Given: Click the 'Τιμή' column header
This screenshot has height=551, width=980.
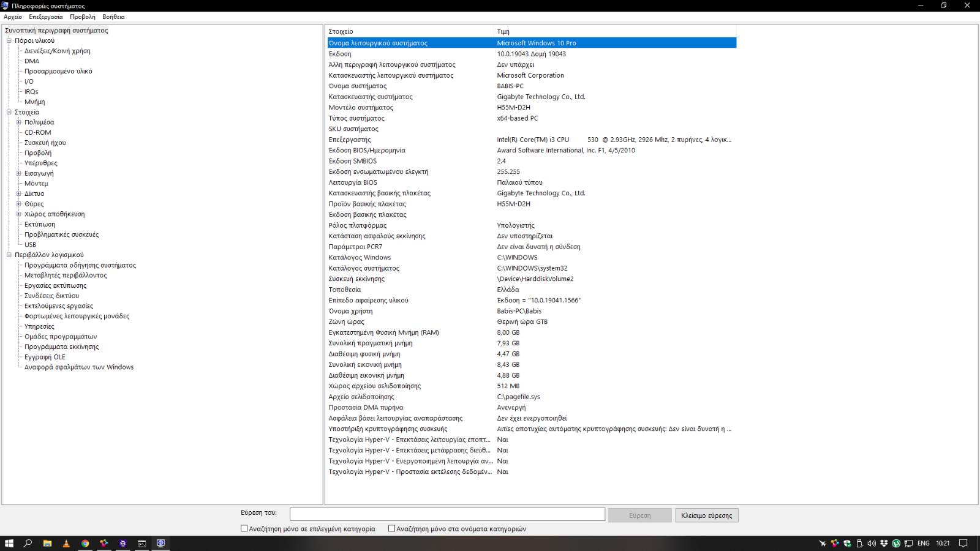Looking at the screenshot, I should click(x=615, y=31).
